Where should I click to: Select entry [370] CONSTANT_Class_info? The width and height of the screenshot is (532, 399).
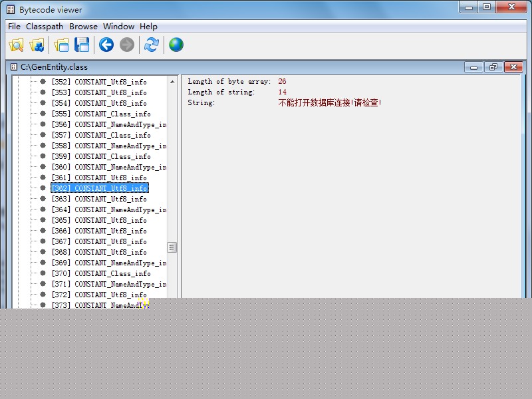tap(101, 273)
